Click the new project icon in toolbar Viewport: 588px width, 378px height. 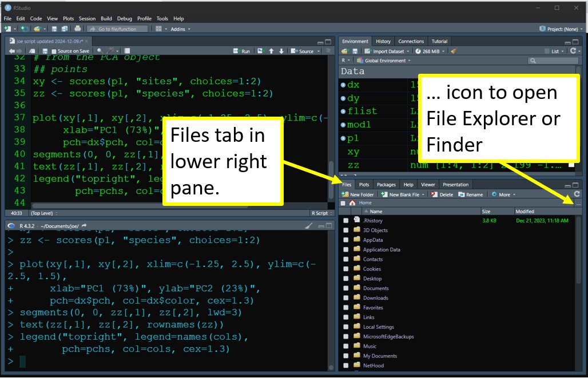[x=25, y=29]
